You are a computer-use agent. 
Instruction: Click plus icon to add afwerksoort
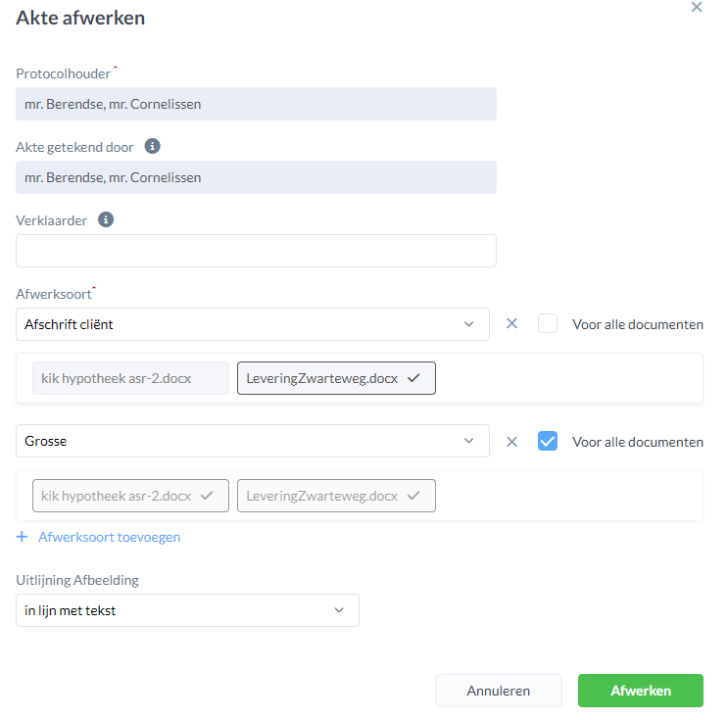(x=23, y=537)
